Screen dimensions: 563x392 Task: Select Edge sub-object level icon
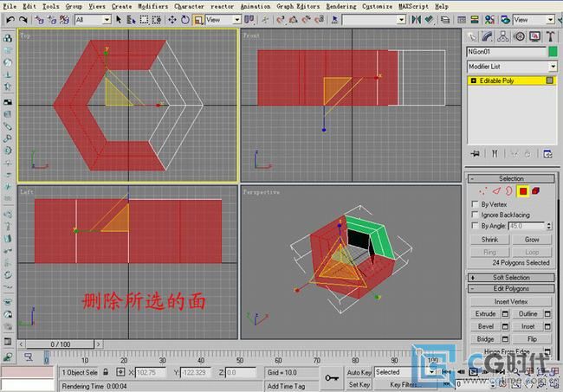tap(496, 190)
